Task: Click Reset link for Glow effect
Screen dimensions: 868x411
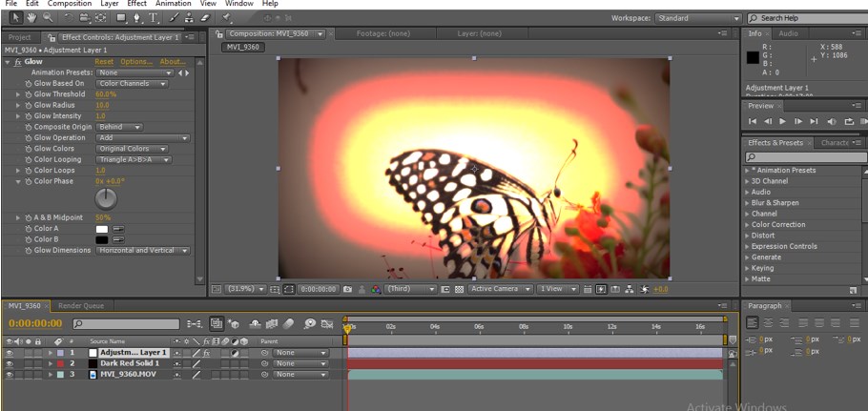Action: (104, 62)
